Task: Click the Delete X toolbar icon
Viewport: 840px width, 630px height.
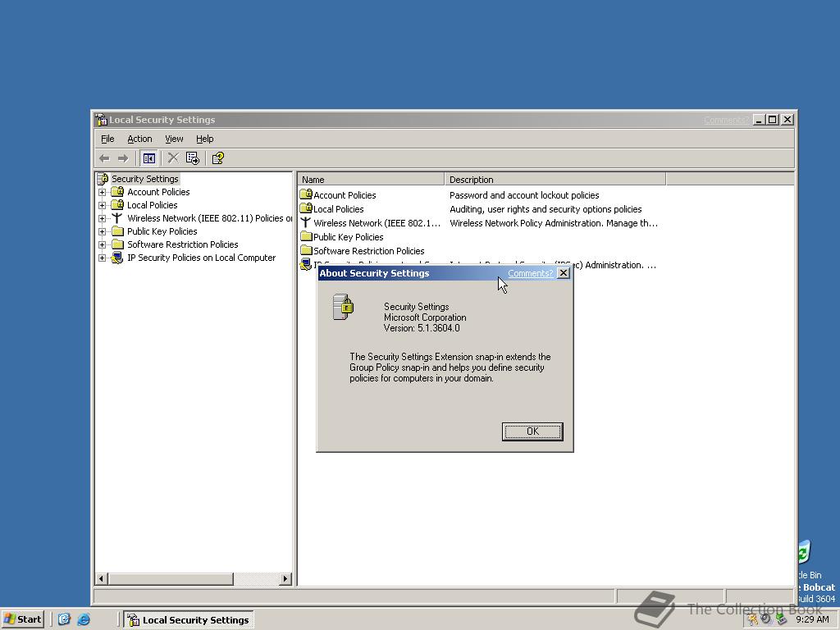Action: [x=173, y=158]
